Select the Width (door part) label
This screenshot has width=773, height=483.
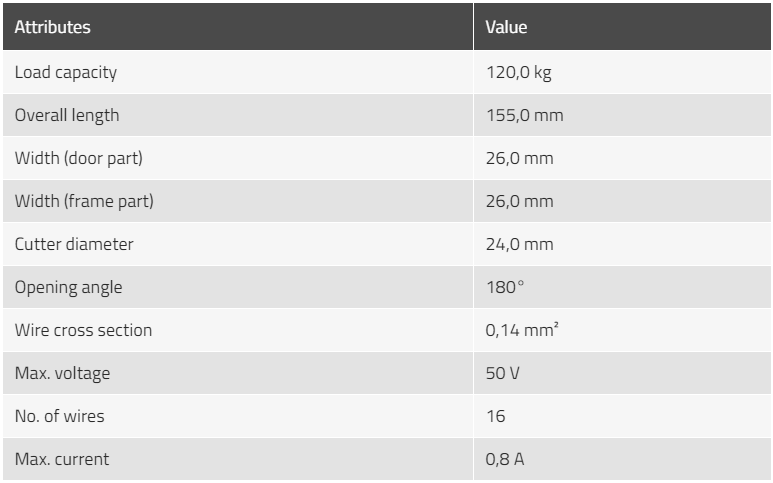click(79, 158)
